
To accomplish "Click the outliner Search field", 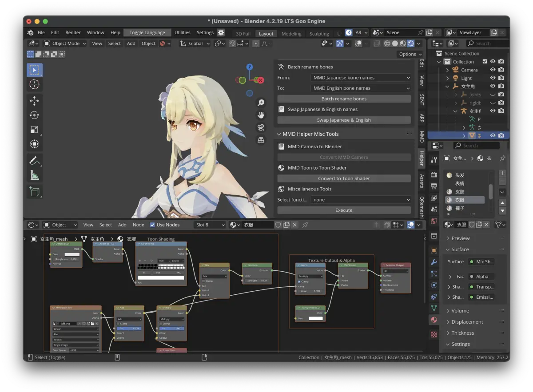I will tap(487, 44).
